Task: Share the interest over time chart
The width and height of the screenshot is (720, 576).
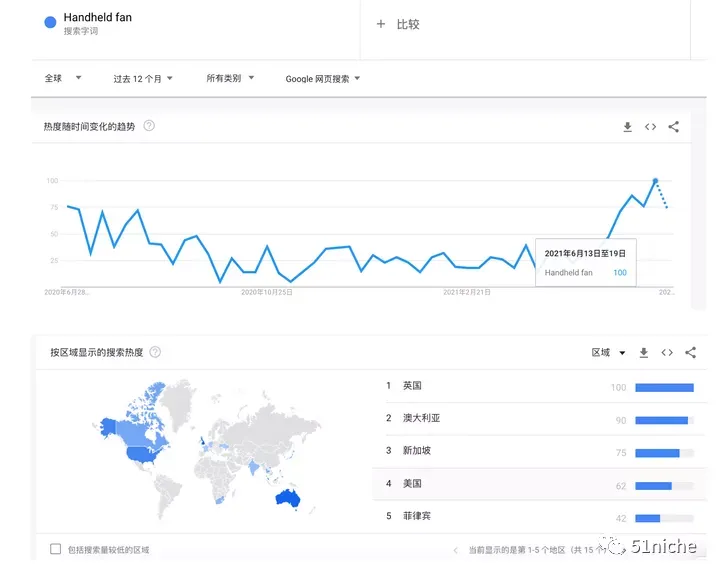Action: point(674,127)
